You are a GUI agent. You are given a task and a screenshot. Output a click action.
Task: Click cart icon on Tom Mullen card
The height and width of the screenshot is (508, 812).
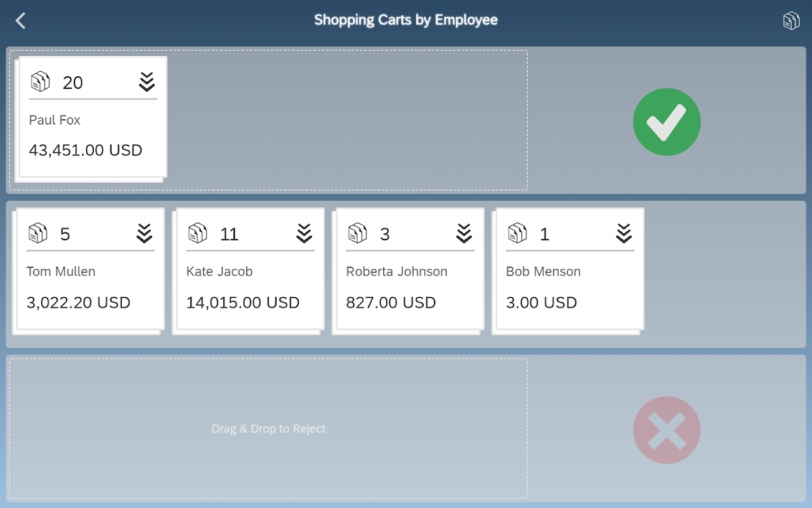coord(38,234)
